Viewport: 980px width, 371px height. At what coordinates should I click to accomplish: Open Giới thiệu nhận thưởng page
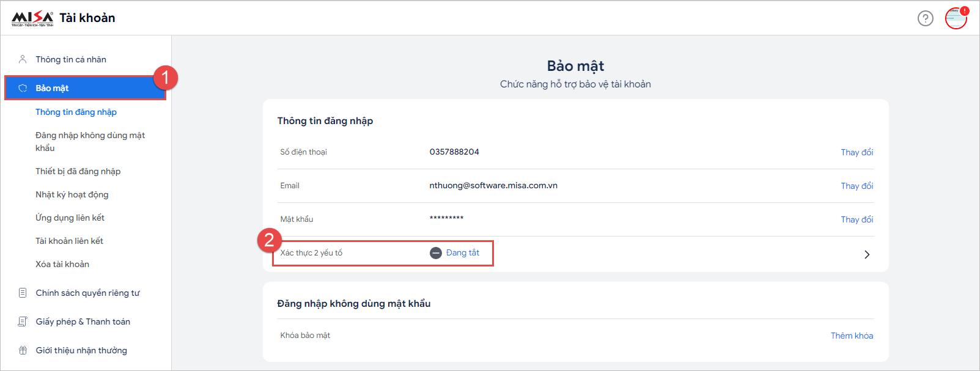click(x=81, y=350)
